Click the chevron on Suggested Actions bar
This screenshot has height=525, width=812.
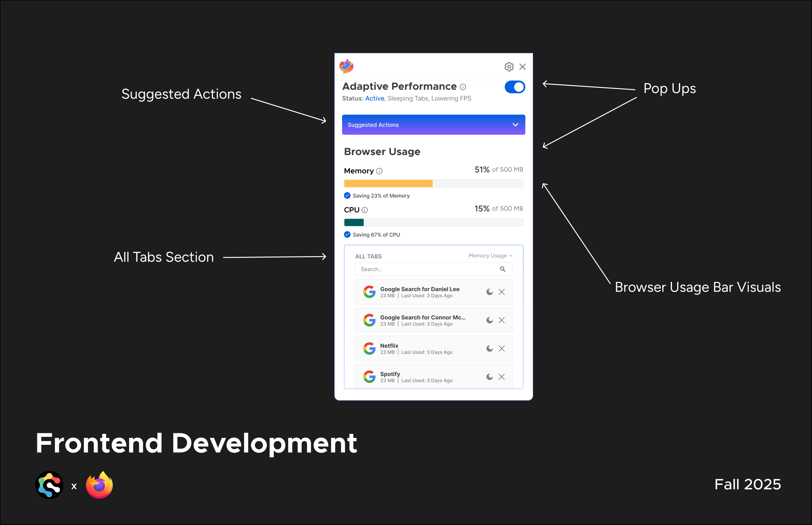(x=515, y=125)
